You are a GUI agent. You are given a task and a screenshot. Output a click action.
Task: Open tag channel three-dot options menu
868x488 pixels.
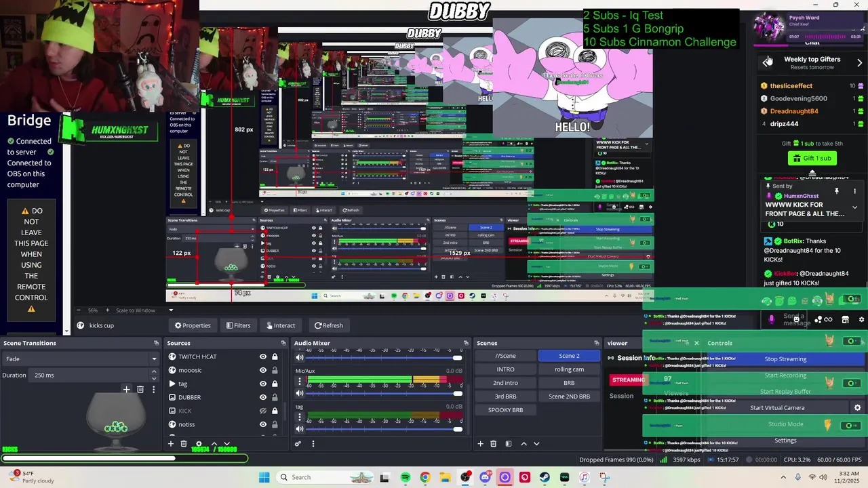300,418
